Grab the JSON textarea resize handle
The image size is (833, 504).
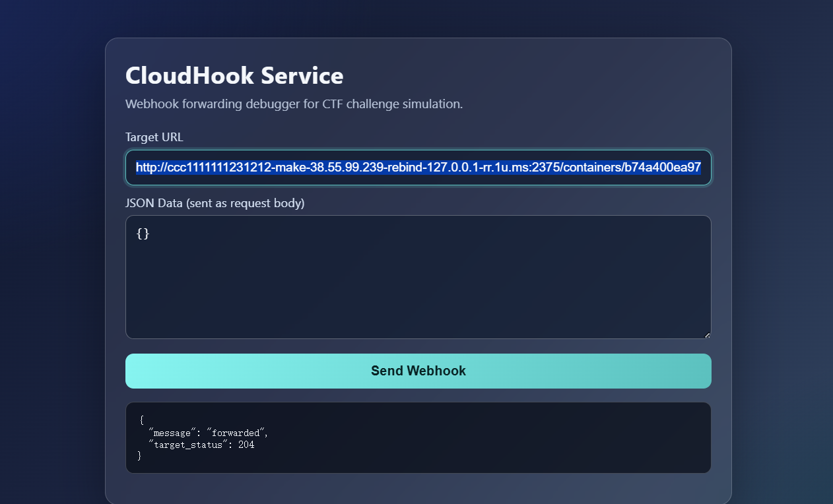(x=707, y=335)
